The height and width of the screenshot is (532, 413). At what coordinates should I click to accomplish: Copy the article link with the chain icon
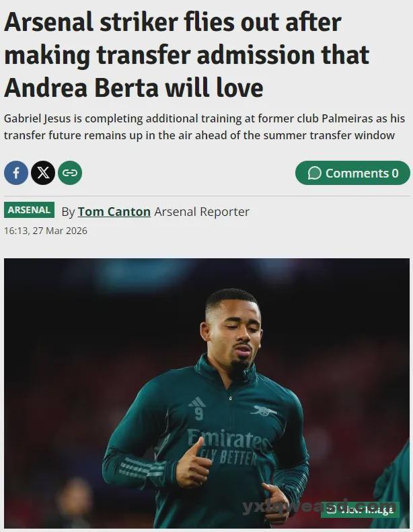pyautogui.click(x=70, y=173)
